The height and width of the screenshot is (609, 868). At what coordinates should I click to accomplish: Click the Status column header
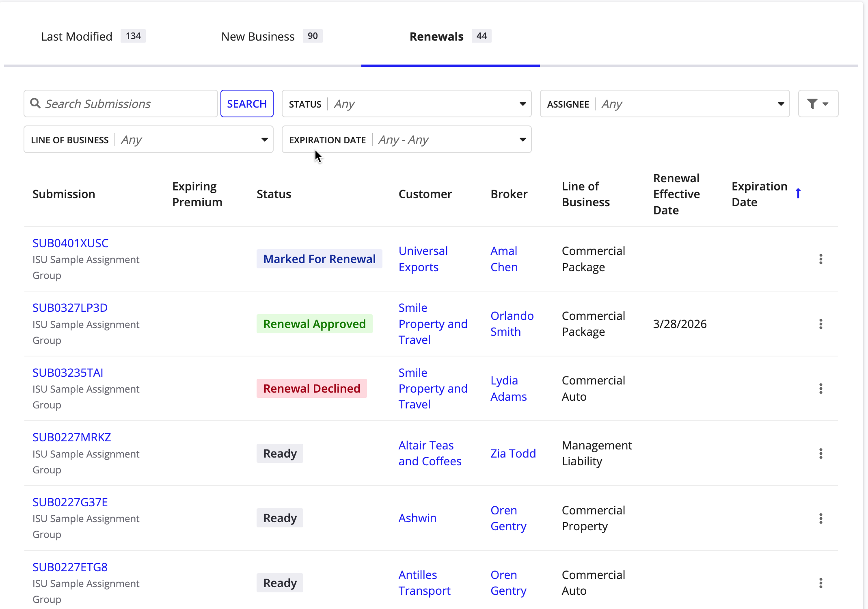[x=274, y=194]
